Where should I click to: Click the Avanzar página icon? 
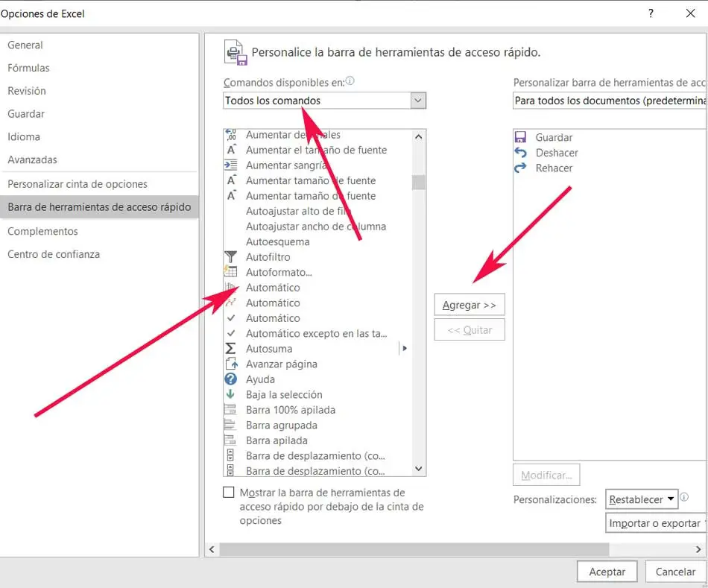coord(231,364)
